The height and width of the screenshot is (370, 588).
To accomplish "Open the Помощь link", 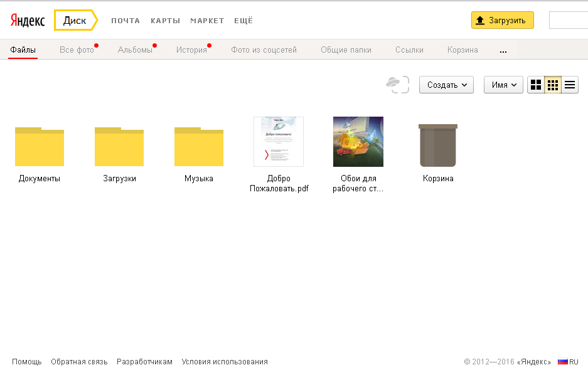I will (27, 361).
